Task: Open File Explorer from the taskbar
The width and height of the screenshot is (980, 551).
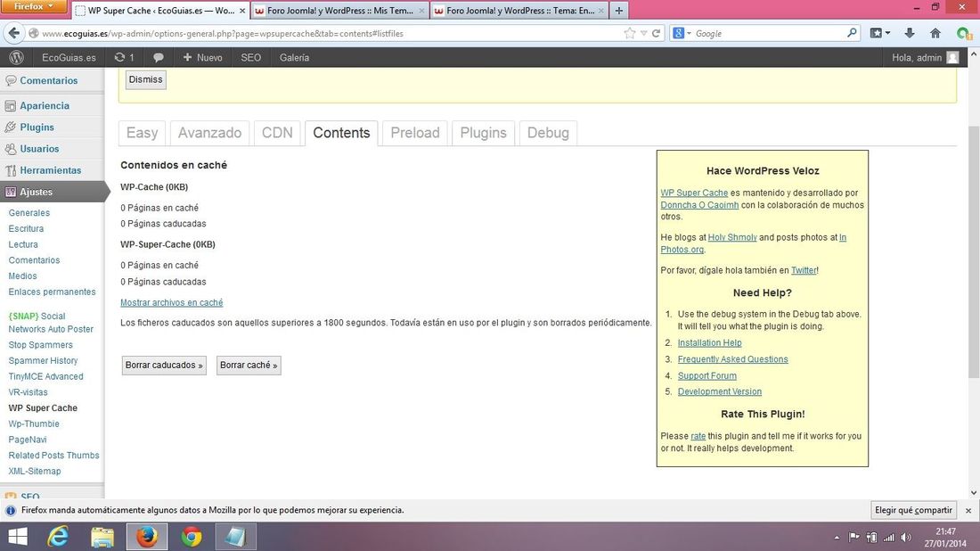Action: tap(102, 537)
